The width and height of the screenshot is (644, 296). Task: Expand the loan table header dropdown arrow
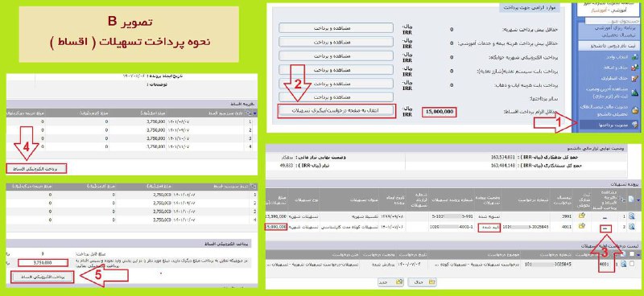[638, 200]
